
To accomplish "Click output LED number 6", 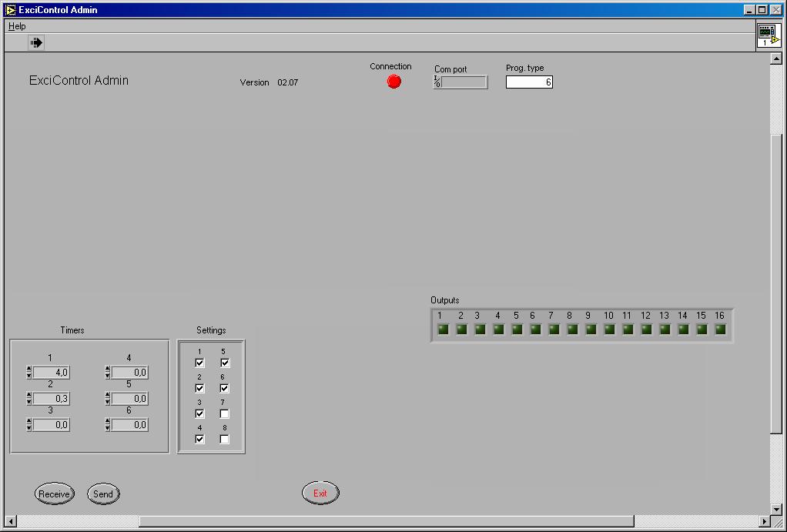I will click(535, 330).
